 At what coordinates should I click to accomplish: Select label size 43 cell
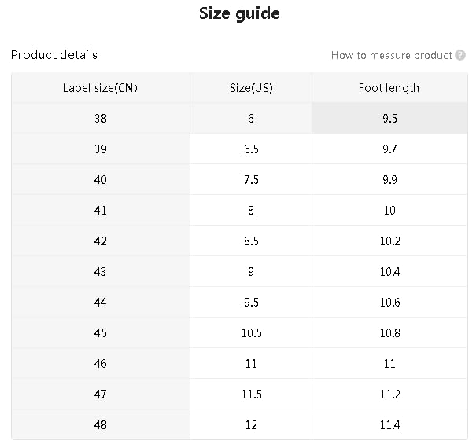coord(100,272)
